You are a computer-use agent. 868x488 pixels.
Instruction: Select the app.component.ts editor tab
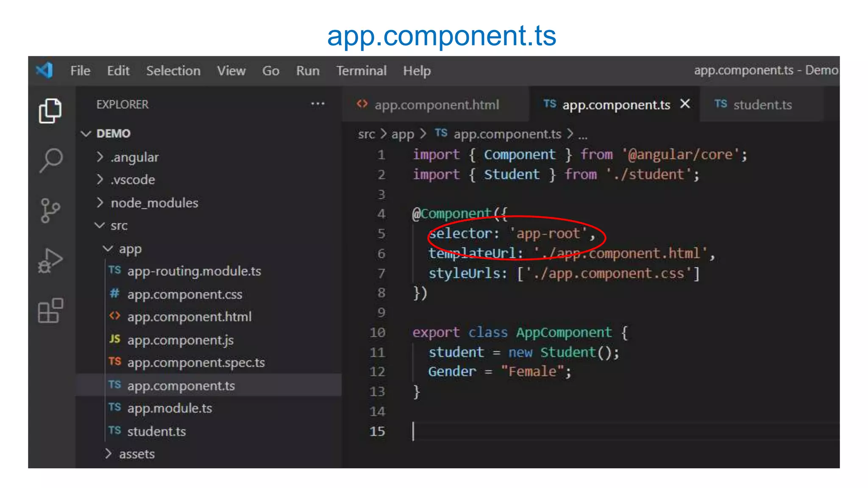pos(614,104)
